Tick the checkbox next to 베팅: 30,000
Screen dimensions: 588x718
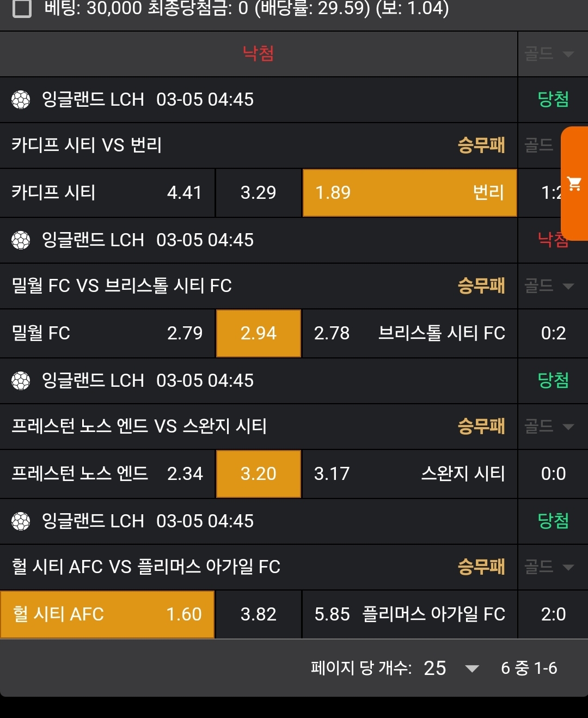(x=22, y=9)
